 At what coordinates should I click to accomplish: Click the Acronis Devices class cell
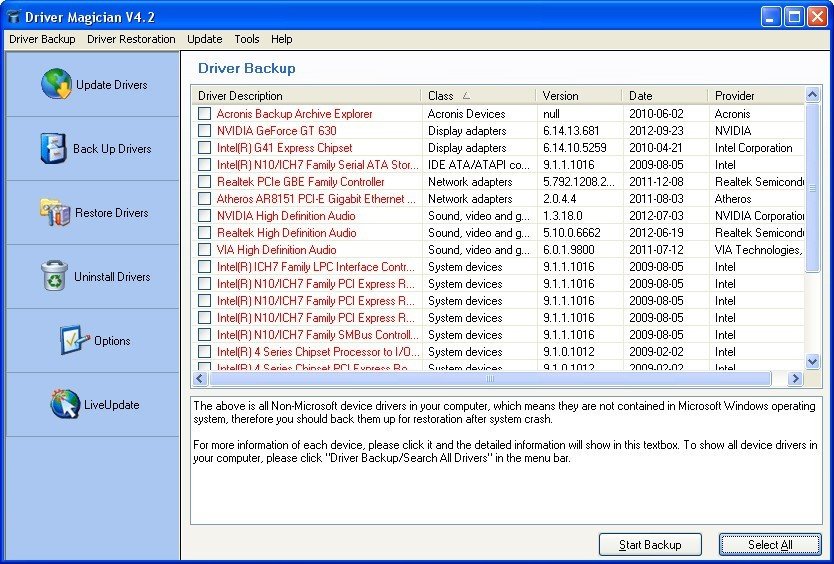(x=466, y=113)
